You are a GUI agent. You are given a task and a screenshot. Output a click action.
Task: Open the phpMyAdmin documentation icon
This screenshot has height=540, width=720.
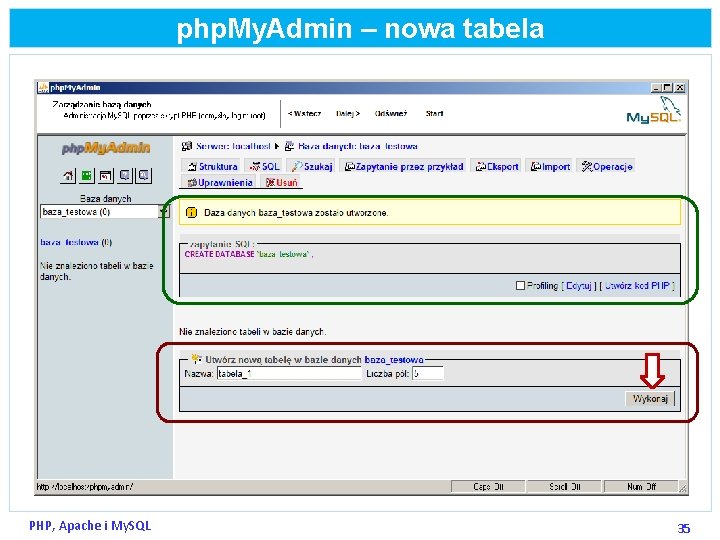pos(124,175)
